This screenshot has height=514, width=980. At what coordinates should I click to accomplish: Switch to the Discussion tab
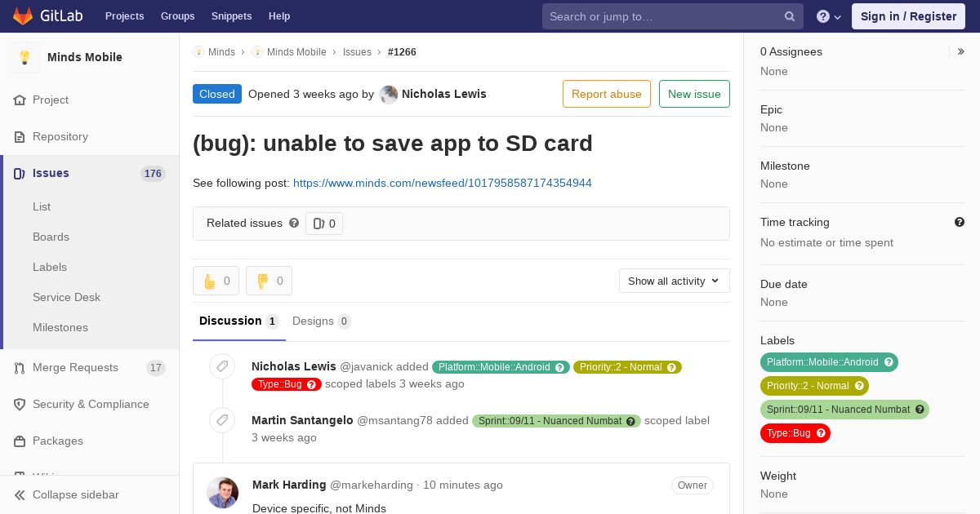coord(239,321)
